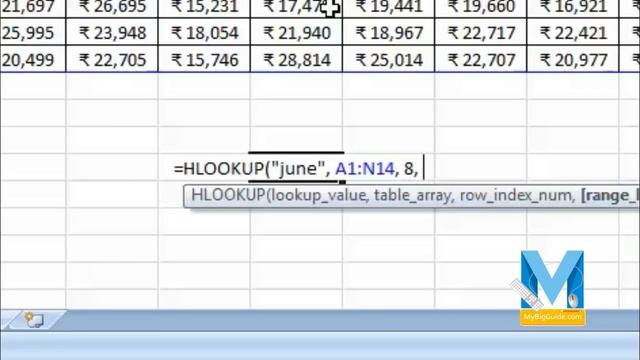
Task: Click the cell showing ₹ 22,705
Action: click(112, 59)
